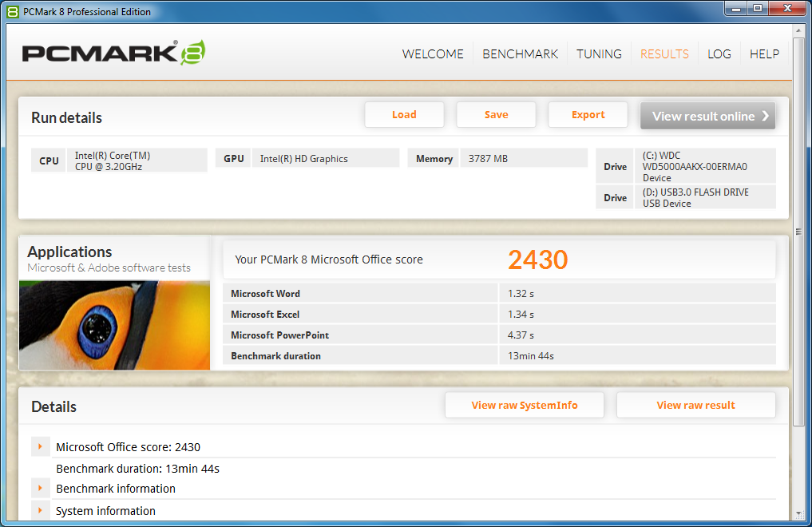Click View result online
812x527 pixels.
[x=707, y=115]
